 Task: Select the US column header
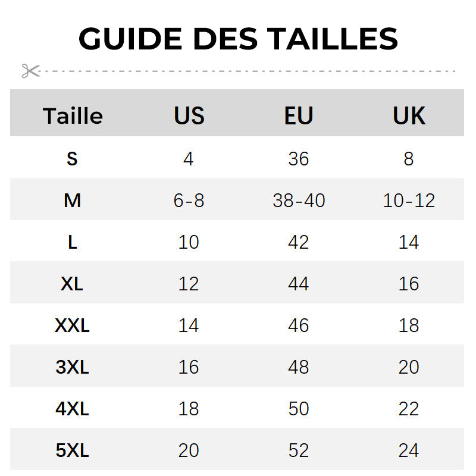189,115
